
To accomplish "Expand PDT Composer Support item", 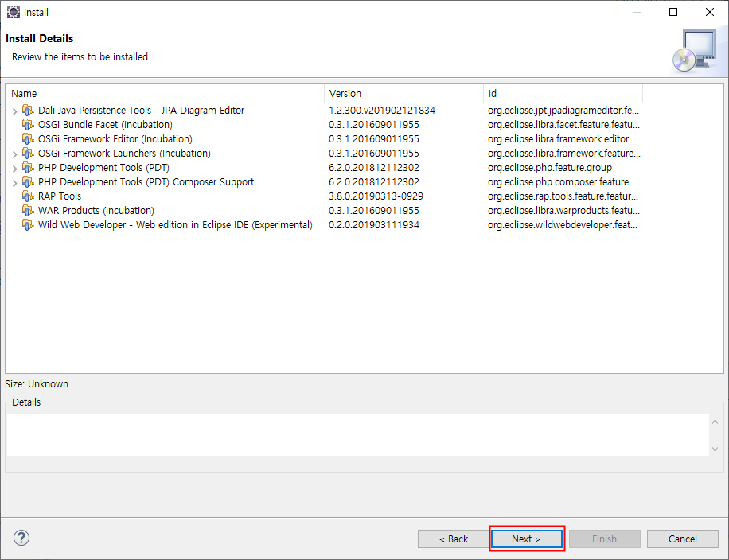I will coord(14,183).
